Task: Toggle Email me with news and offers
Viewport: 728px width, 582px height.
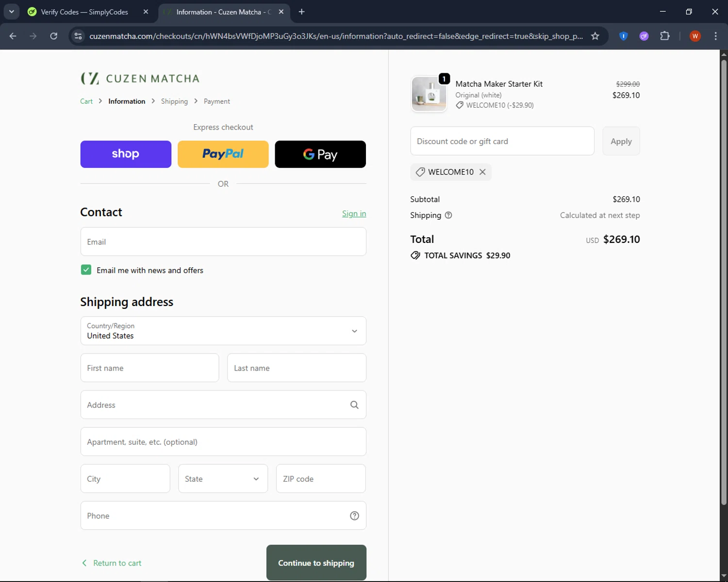Action: coord(86,270)
